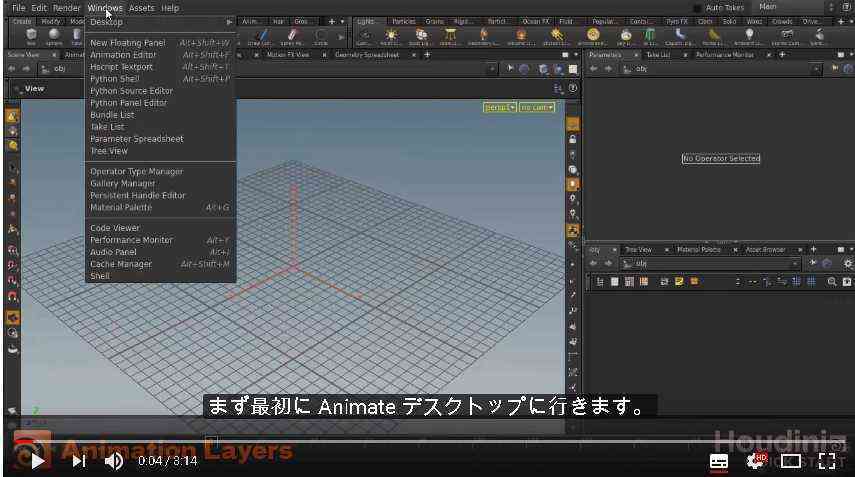Toggle viewport lock icon on right toolbar

point(573,140)
